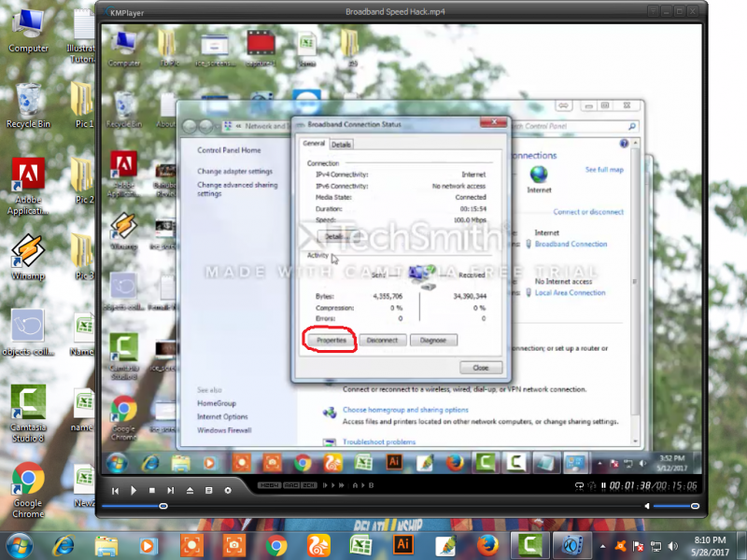Switch to Camtasia in the taskbar

click(x=530, y=546)
